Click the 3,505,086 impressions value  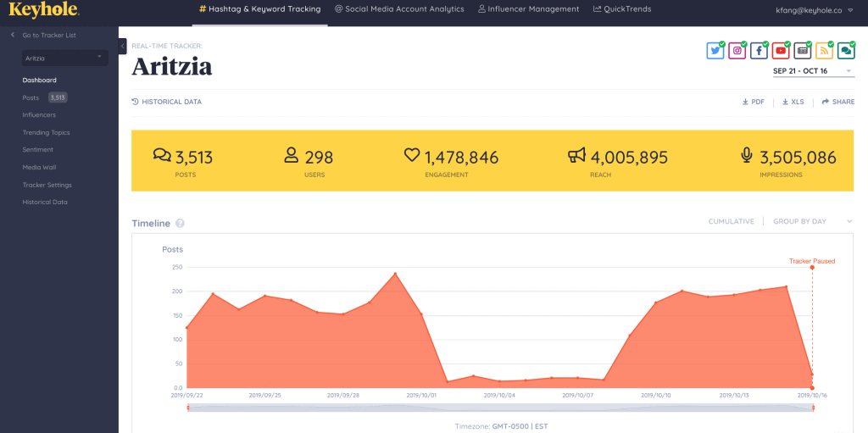[798, 158]
